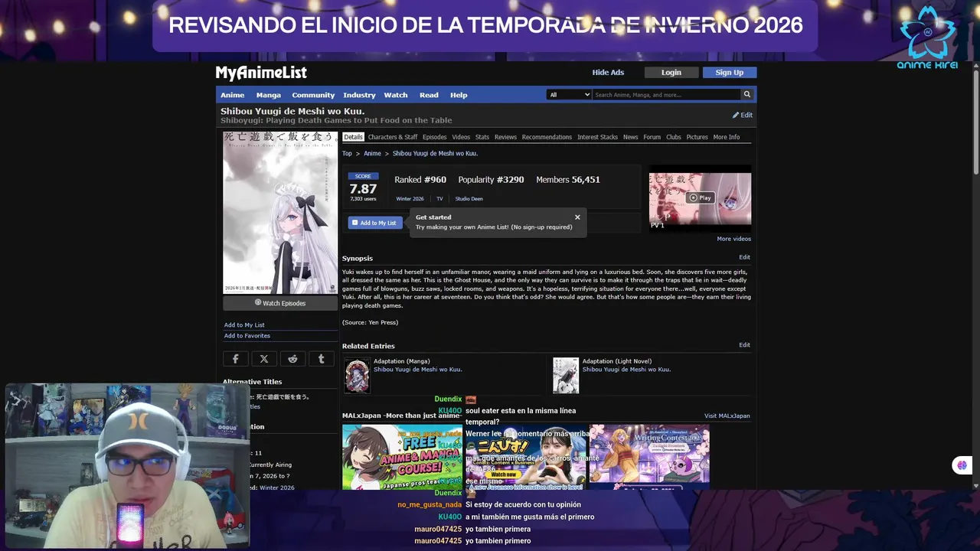Open the Community menu

313,95
